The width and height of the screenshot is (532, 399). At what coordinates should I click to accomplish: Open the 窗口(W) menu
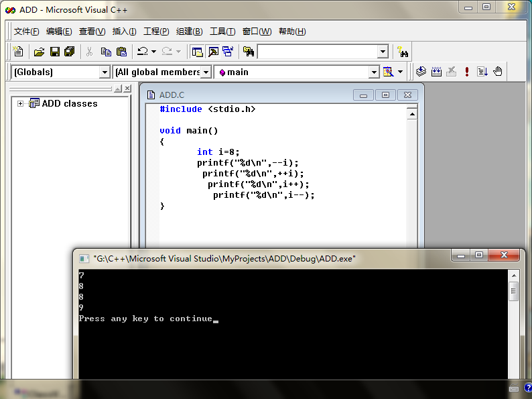(x=257, y=32)
